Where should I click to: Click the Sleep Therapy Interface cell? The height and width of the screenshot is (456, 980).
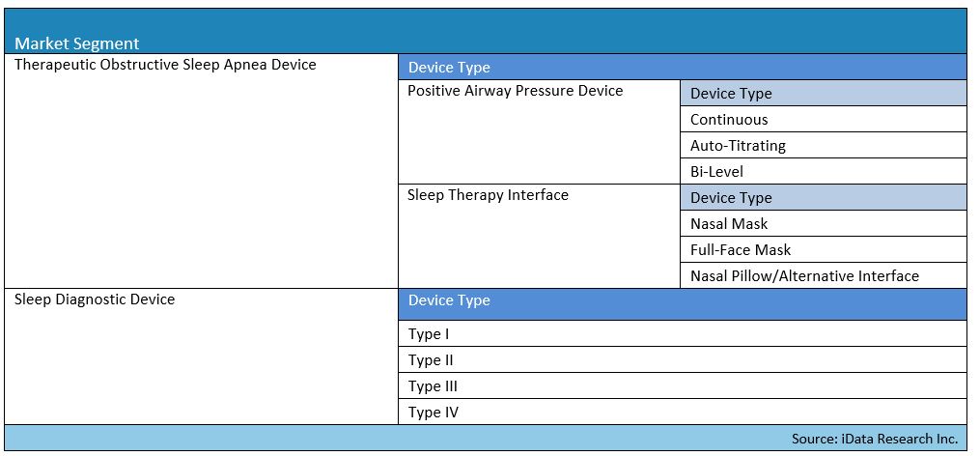pos(540,237)
